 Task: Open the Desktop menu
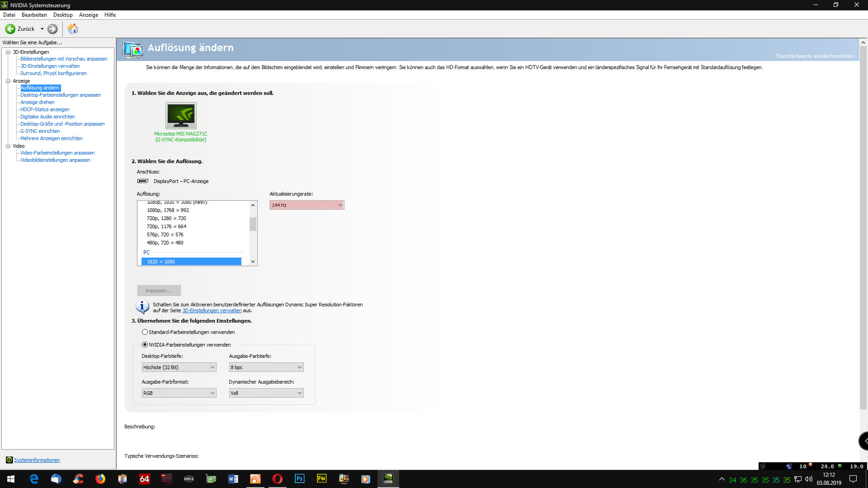click(63, 15)
